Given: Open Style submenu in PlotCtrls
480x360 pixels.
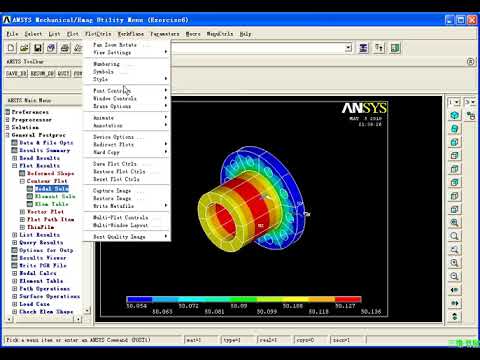Looking at the screenshot, I should 127,79.
